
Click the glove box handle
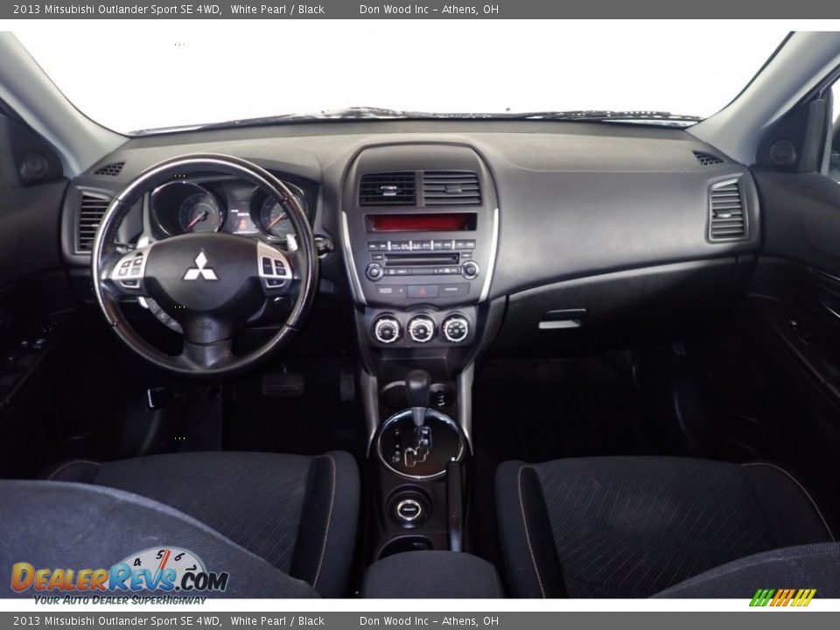(x=562, y=318)
